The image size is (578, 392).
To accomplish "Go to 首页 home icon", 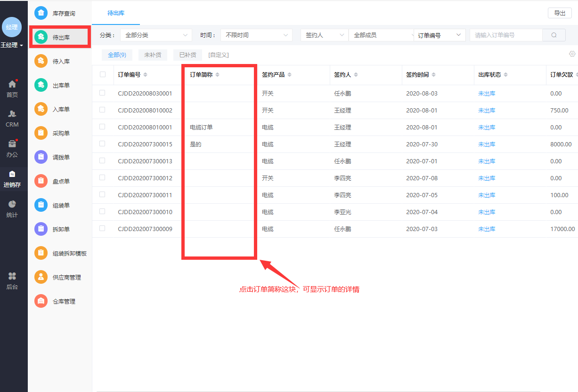I will [12, 85].
